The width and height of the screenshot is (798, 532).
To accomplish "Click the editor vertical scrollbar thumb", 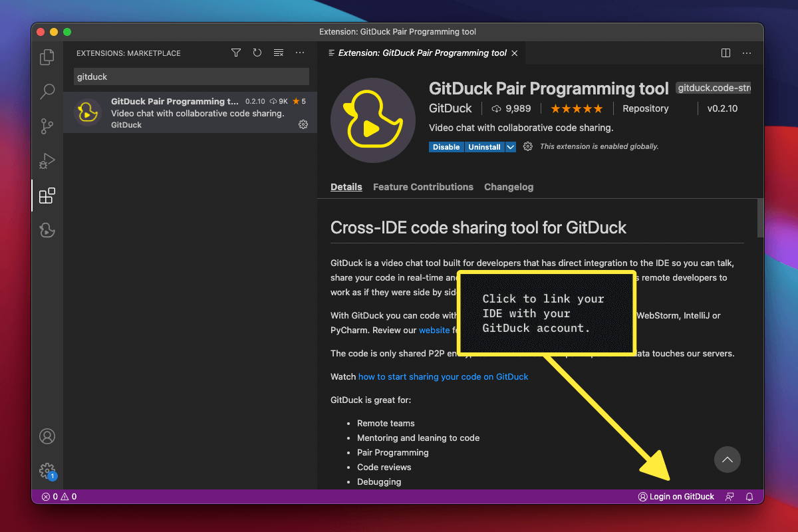I will [761, 217].
